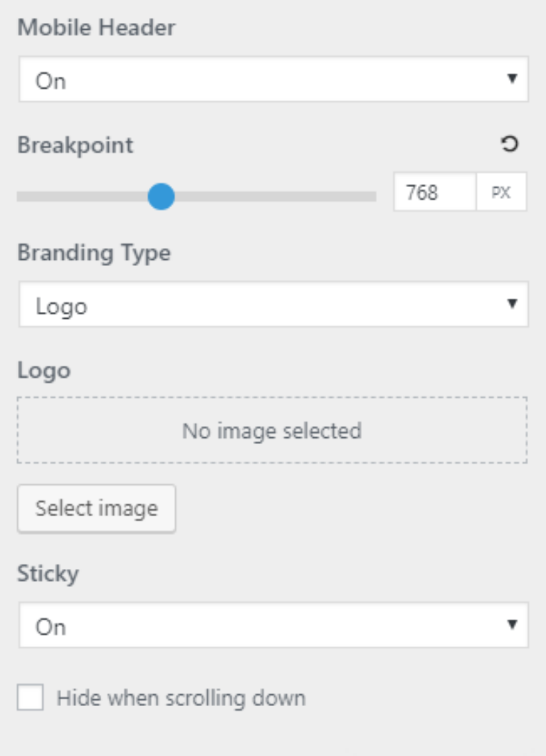Click the 768 breakpoint input field
546x756 pixels.
pos(434,192)
